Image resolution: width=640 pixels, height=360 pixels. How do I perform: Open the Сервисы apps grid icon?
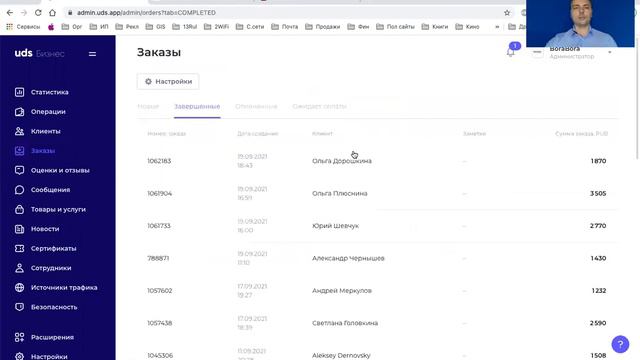(9, 27)
